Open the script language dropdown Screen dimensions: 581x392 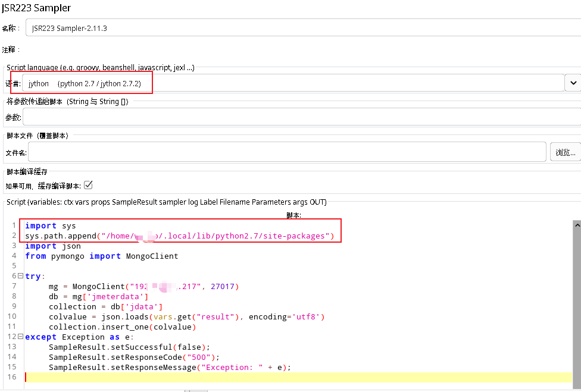coord(572,83)
